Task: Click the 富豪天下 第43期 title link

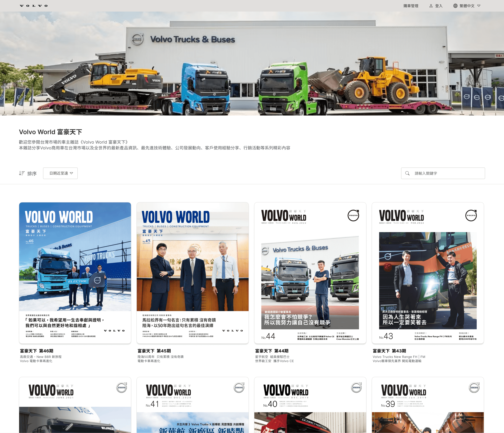Action: click(x=389, y=351)
